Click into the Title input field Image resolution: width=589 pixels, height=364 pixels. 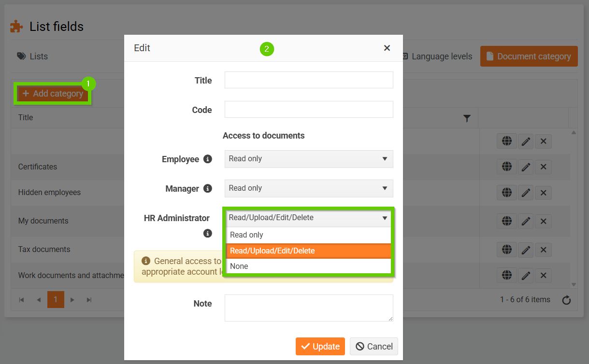click(x=309, y=80)
